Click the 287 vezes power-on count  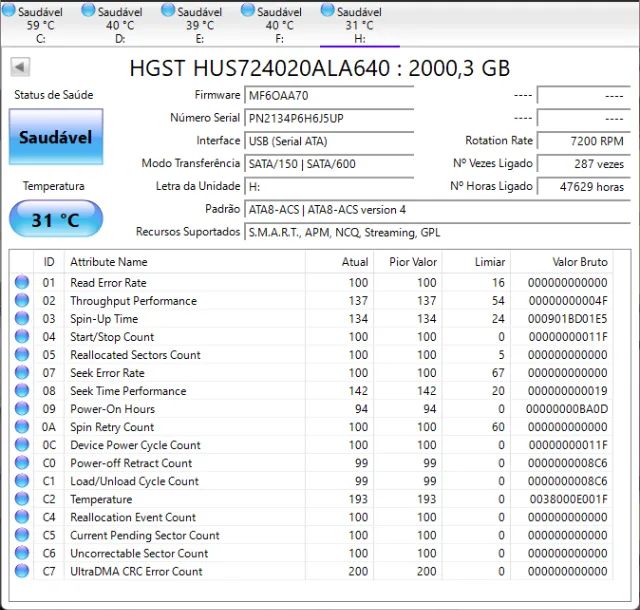pyautogui.click(x=584, y=164)
